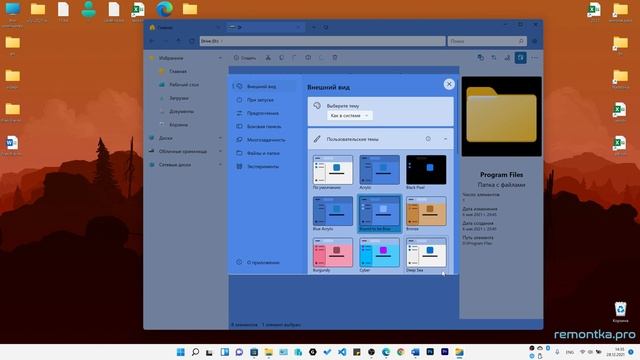640x360 pixels.
Task: Open taskbar Search
Action: [196, 352]
